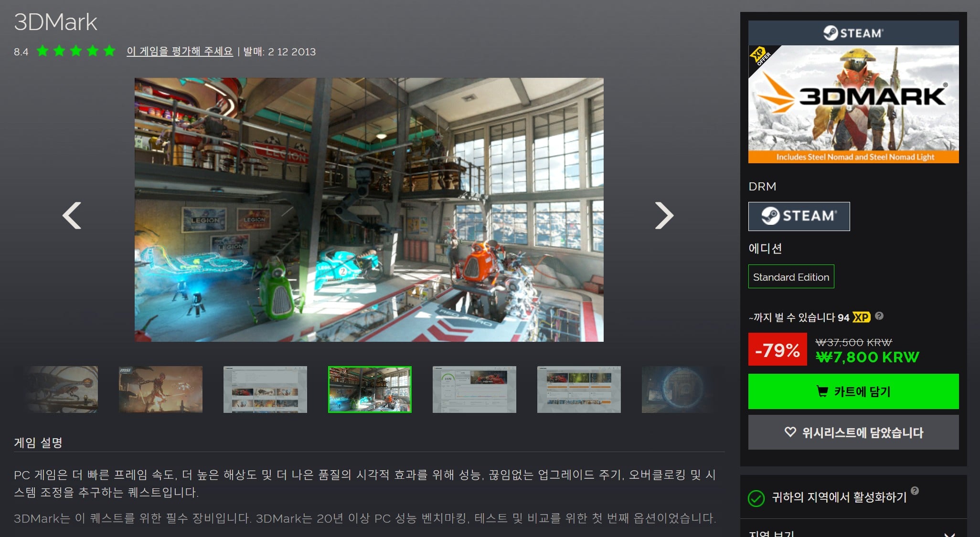Click the 귀하의 지역에서 활성화하기 text
The image size is (980, 537).
(839, 497)
